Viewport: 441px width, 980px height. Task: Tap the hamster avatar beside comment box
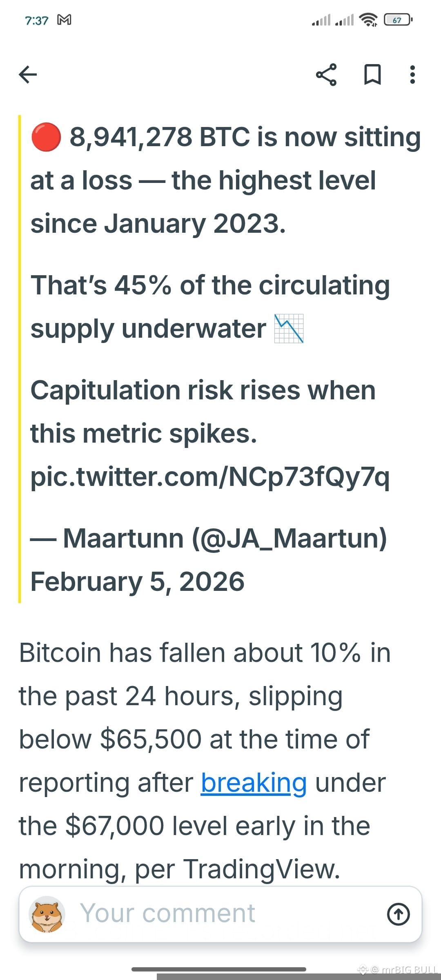pos(47,914)
